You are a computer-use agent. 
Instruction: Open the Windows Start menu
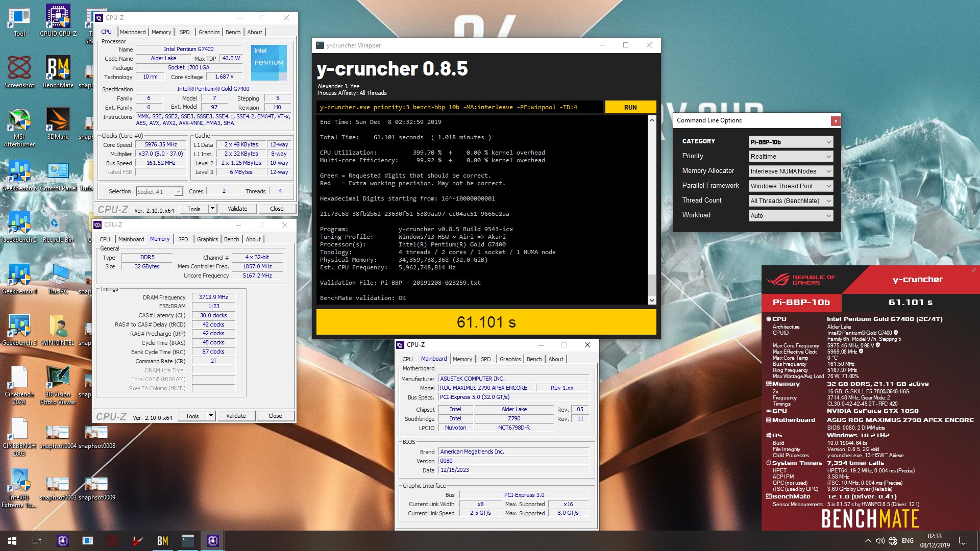[x=12, y=541]
